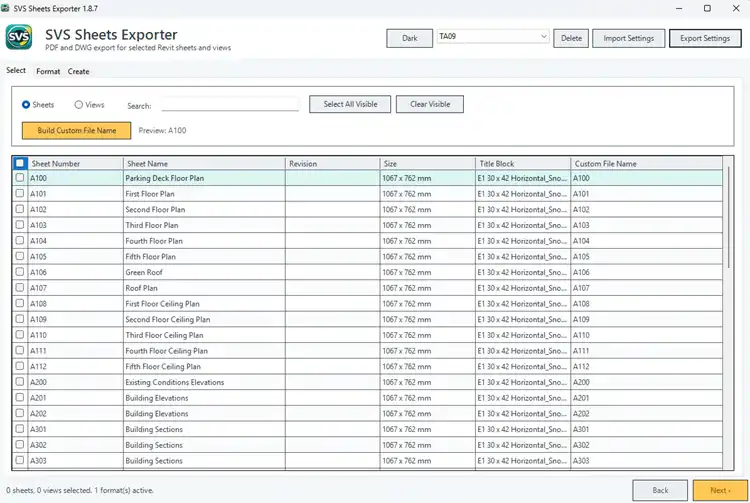Select the First Floor Ceiling Plan cell
Image resolution: width=750 pixels, height=503 pixels.
click(204, 304)
